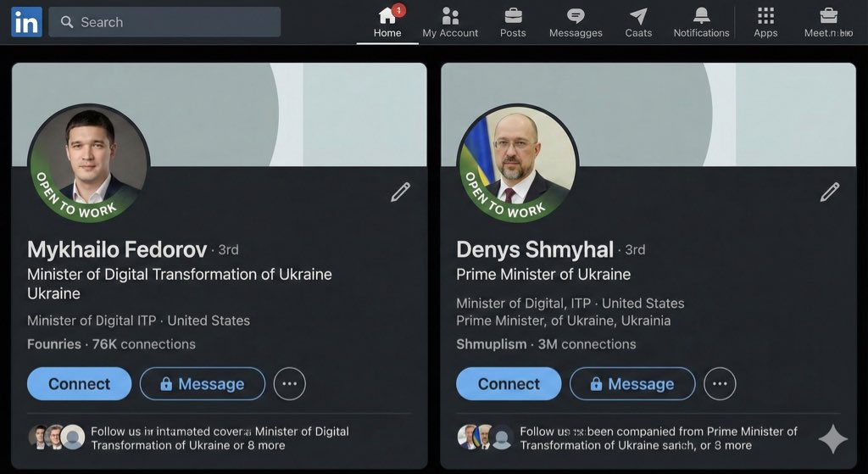Connect with Denys Shmyhal
868x474 pixels.
point(509,384)
